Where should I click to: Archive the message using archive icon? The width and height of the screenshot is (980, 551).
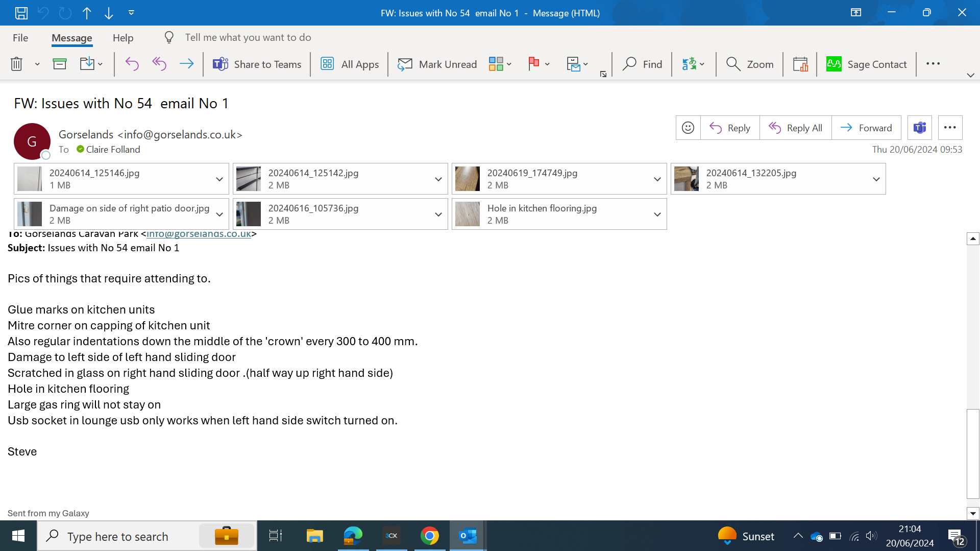tap(60, 64)
